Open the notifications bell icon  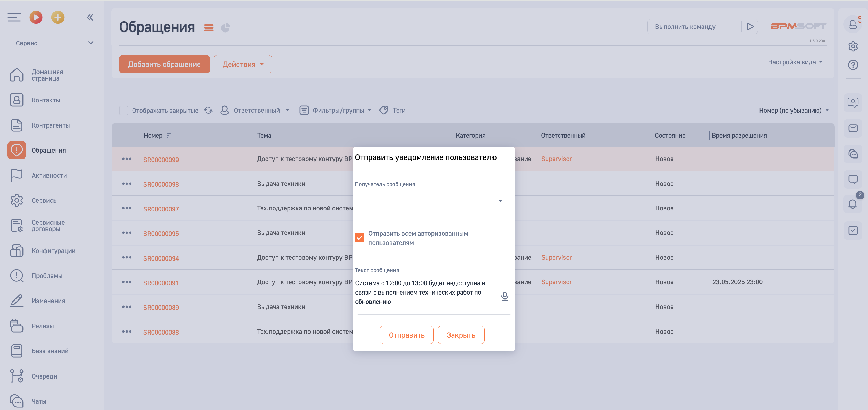click(853, 204)
